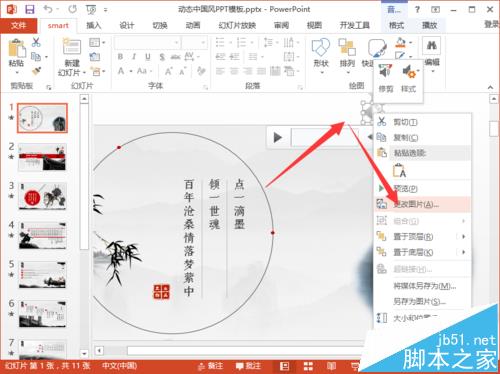Choose Copy (复制) in context menu
500x374 pixels.
tap(422, 137)
